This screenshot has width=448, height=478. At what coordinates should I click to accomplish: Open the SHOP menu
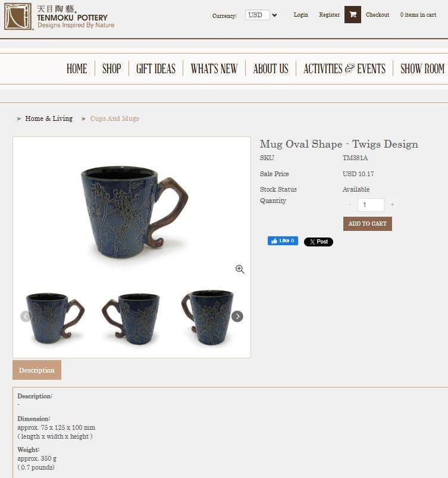click(111, 68)
